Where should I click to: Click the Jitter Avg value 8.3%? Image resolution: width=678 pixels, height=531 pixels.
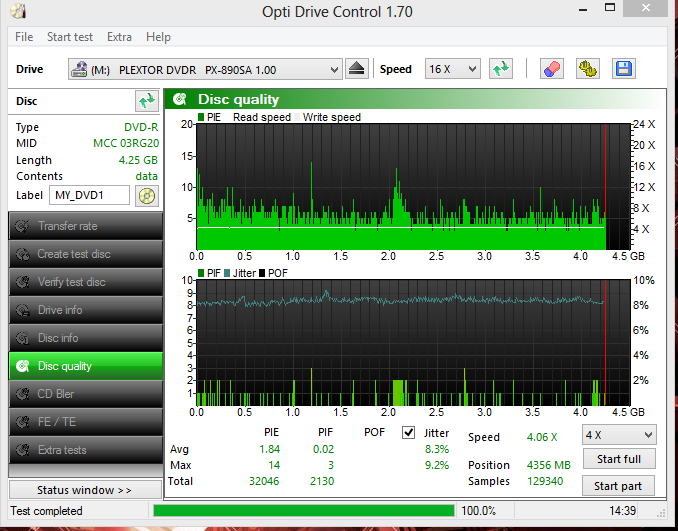point(437,449)
